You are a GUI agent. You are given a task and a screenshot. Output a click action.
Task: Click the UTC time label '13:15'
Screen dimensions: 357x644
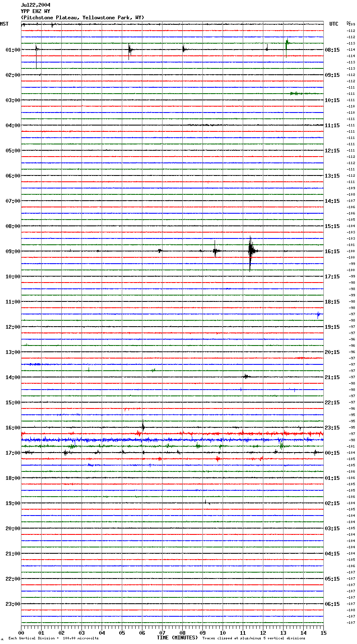click(x=332, y=176)
